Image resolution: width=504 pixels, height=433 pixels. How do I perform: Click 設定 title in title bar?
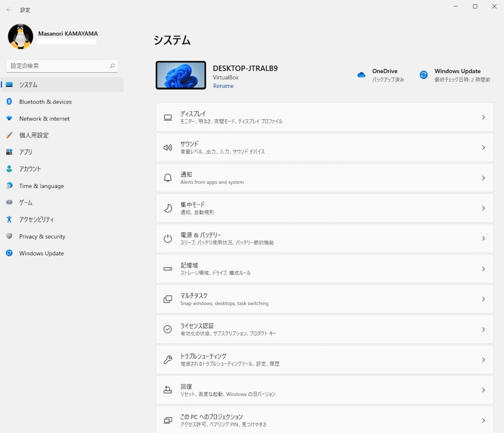pos(25,10)
